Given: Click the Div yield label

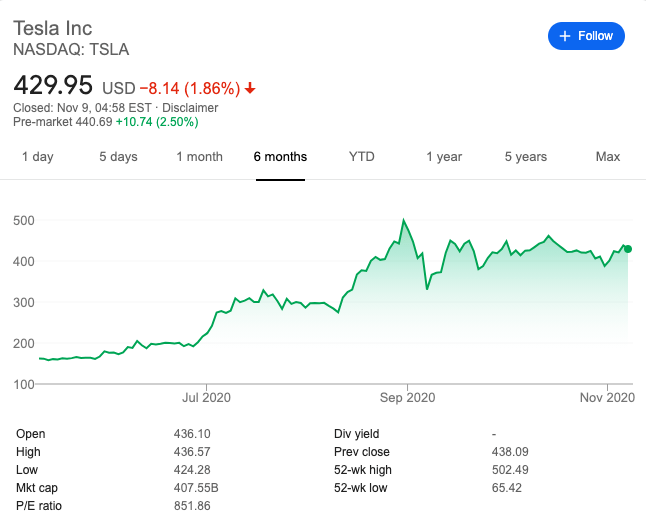Looking at the screenshot, I should 357,434.
